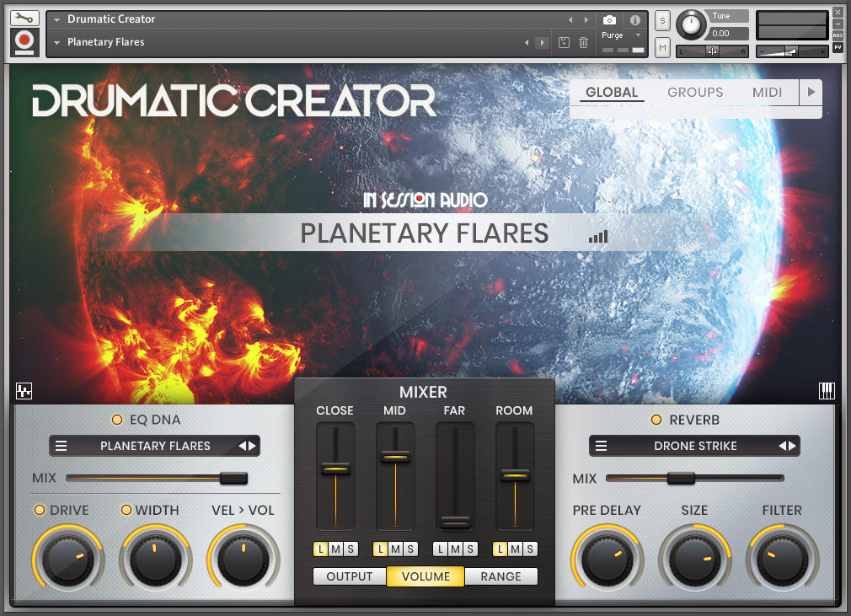This screenshot has height=616, width=851.
Task: Toggle the EQ DNA power lamp
Action: click(x=118, y=420)
